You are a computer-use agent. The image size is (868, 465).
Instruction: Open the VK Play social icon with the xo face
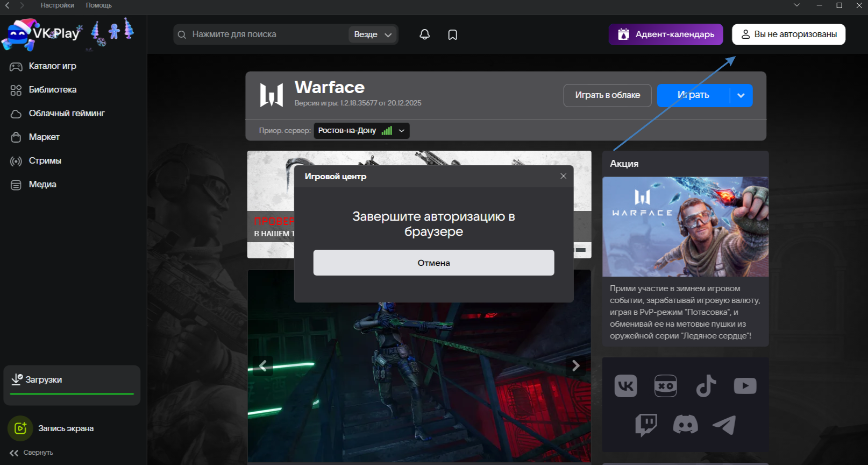[x=666, y=386]
